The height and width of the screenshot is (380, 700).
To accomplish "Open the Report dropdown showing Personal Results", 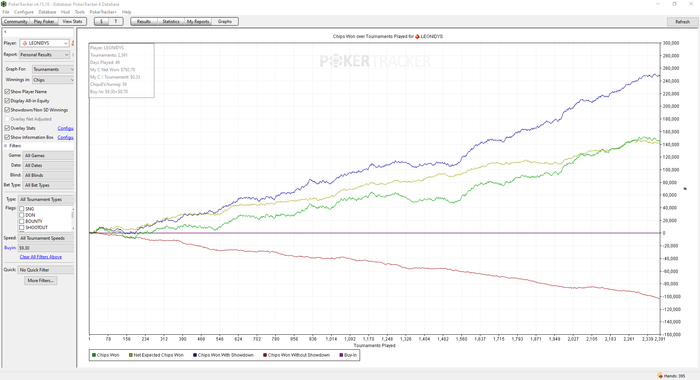I will click(x=44, y=54).
